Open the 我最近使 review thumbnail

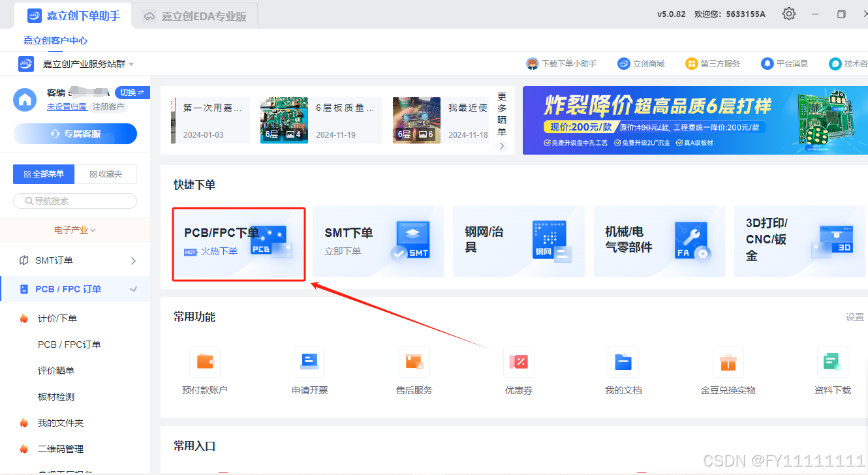click(x=417, y=121)
